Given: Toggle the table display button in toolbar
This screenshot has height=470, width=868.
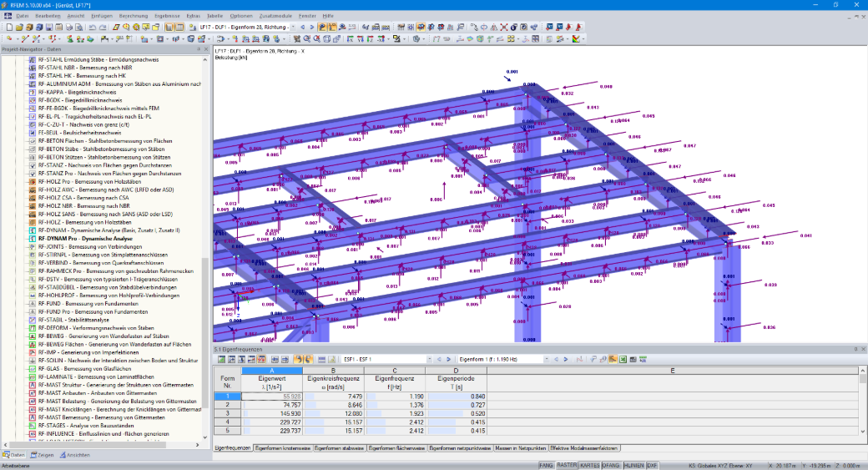Looking at the screenshot, I should [179, 27].
